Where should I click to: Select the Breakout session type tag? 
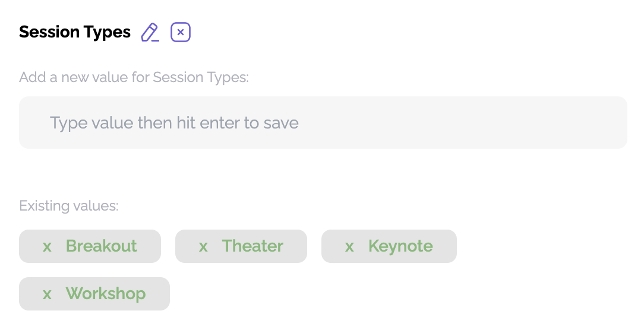point(102,246)
